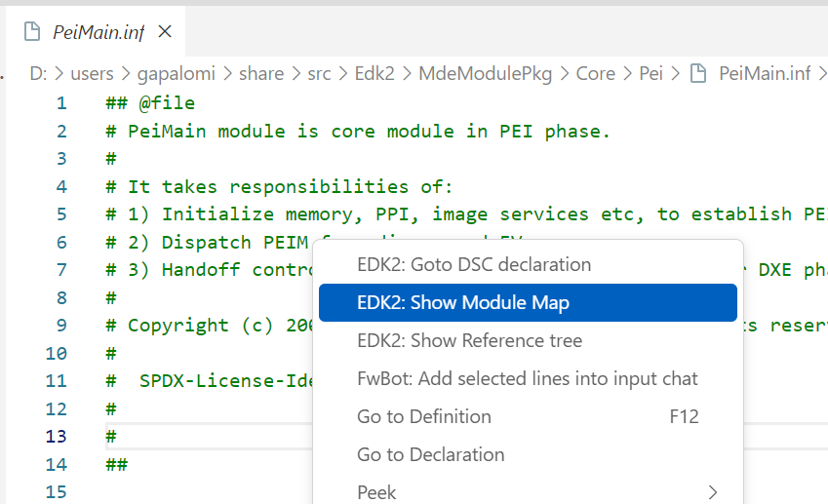Screen dimensions: 828x504
Task: Click the file icon on PeiMain.inf tab
Action: pos(32,31)
